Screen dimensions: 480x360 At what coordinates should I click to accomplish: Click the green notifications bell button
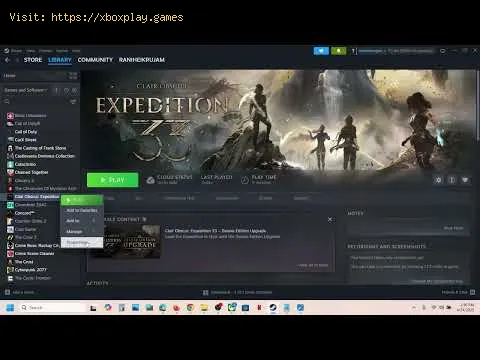339,51
